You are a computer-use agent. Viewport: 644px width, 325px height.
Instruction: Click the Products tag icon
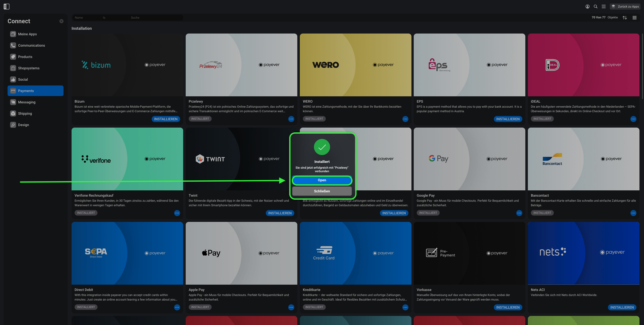pyautogui.click(x=13, y=57)
